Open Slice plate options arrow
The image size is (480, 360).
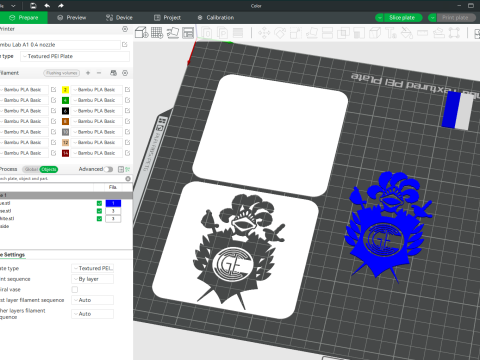pyautogui.click(x=379, y=18)
